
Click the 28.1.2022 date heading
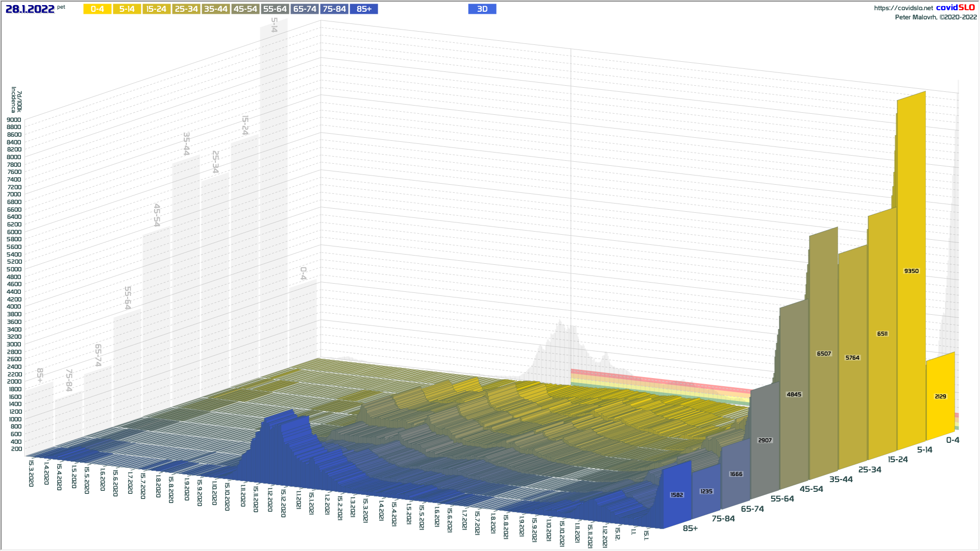(30, 9)
